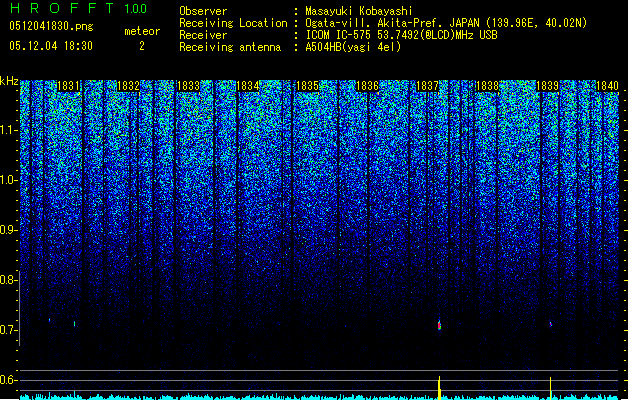This screenshot has height=400, width=629.
Task: Click the faint green echo near 1831
Action: coord(74,323)
